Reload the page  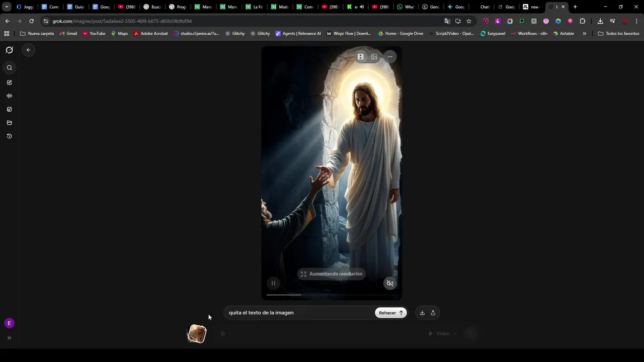point(31,21)
